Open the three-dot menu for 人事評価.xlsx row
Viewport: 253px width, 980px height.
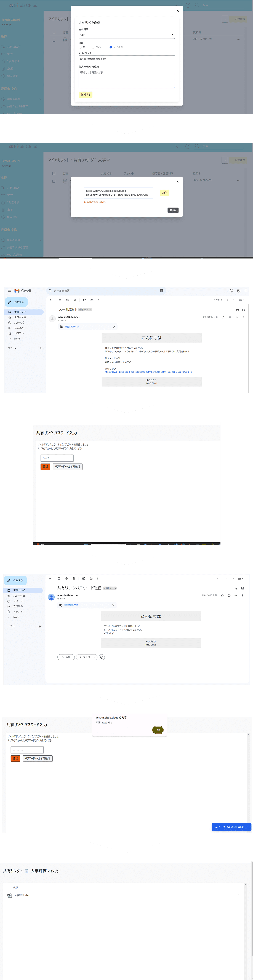click(238, 895)
